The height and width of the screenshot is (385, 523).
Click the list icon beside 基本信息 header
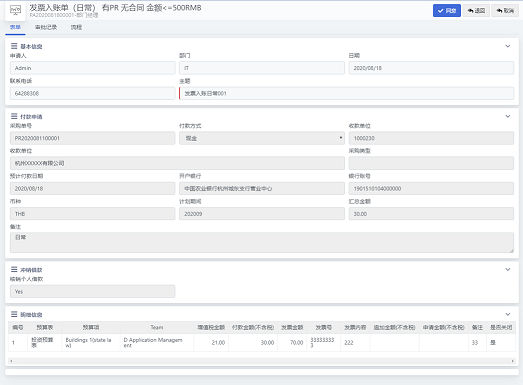[x=14, y=46]
